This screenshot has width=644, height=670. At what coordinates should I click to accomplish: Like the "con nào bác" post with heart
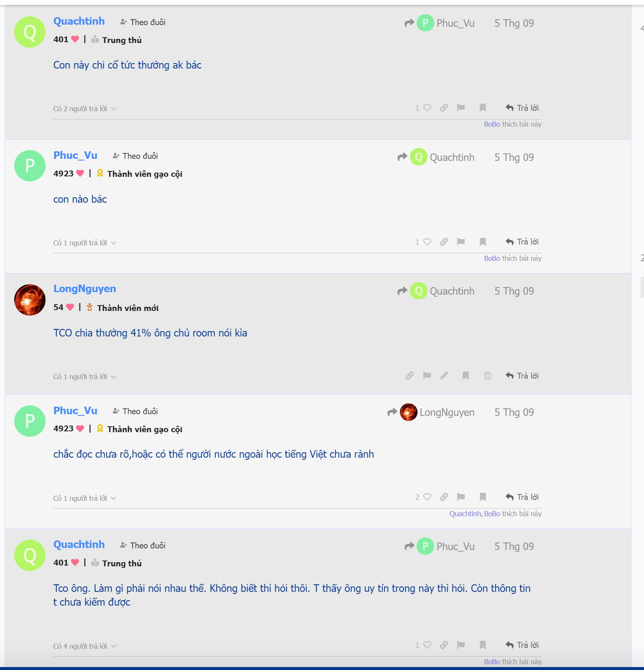[427, 242]
